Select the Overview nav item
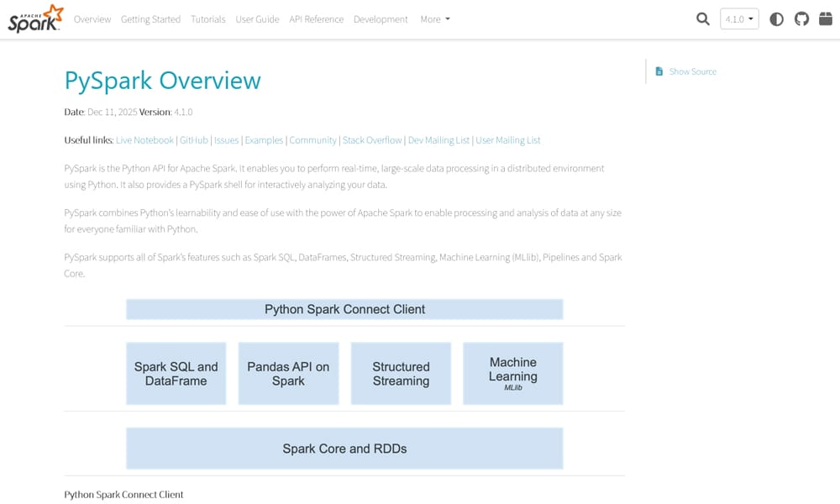840x504 pixels. [92, 19]
